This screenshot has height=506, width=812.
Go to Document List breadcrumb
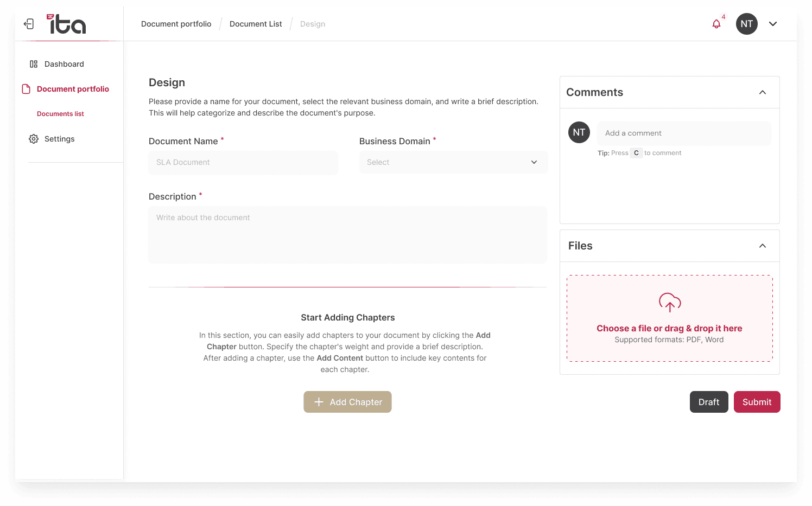(256, 24)
